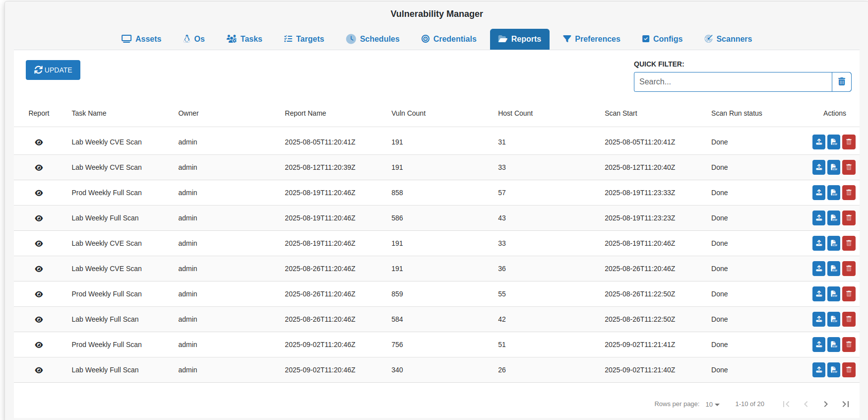Show report for the 584-vuln Lab Weekly Full Scan
868x420 pixels.
(x=39, y=320)
